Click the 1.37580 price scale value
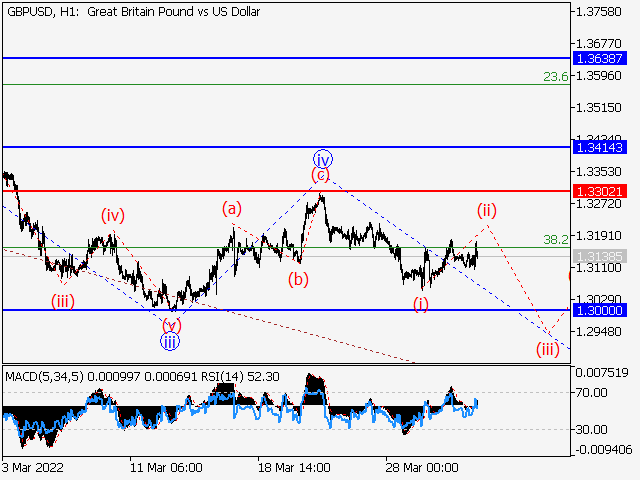The height and width of the screenshot is (480, 640). pos(598,11)
